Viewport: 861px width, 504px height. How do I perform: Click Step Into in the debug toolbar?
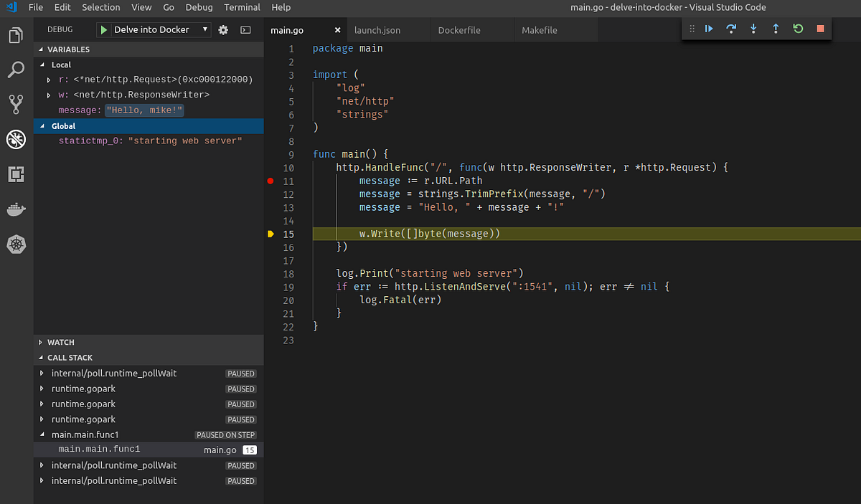coord(752,29)
